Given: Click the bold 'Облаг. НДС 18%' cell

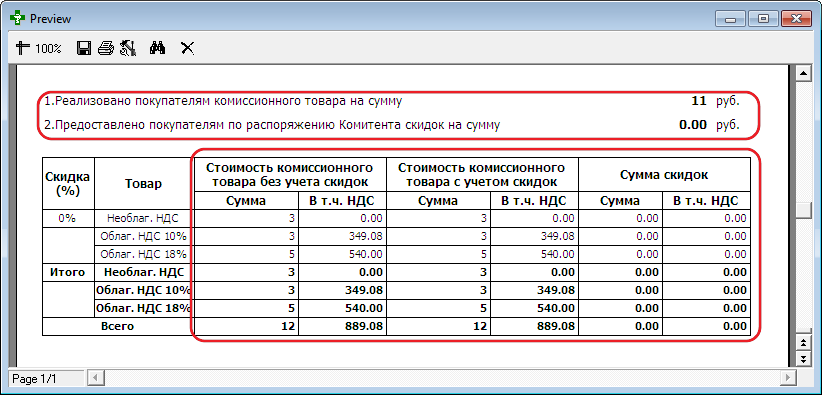Looking at the screenshot, I should click(x=143, y=308).
